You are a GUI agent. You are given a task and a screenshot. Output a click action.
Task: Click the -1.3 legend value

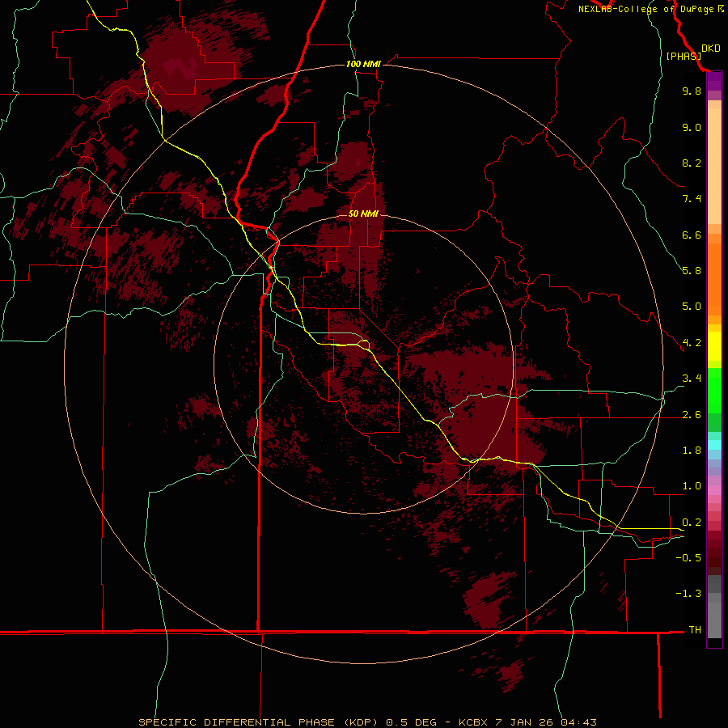[688, 594]
